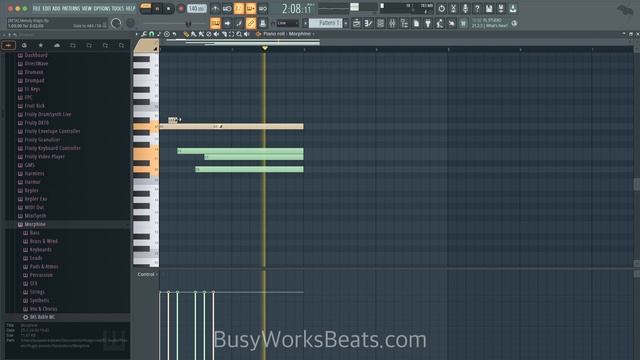Adjust the main volume knob

(x=116, y=24)
